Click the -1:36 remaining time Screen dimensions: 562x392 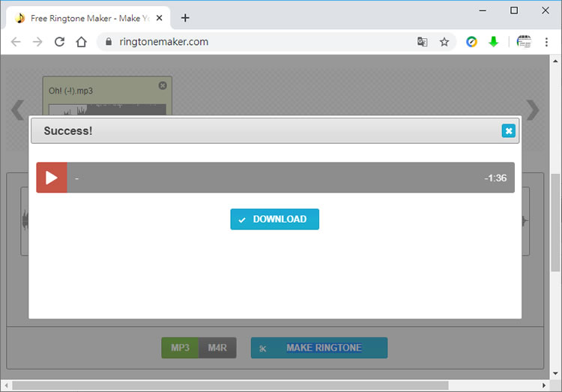point(496,178)
